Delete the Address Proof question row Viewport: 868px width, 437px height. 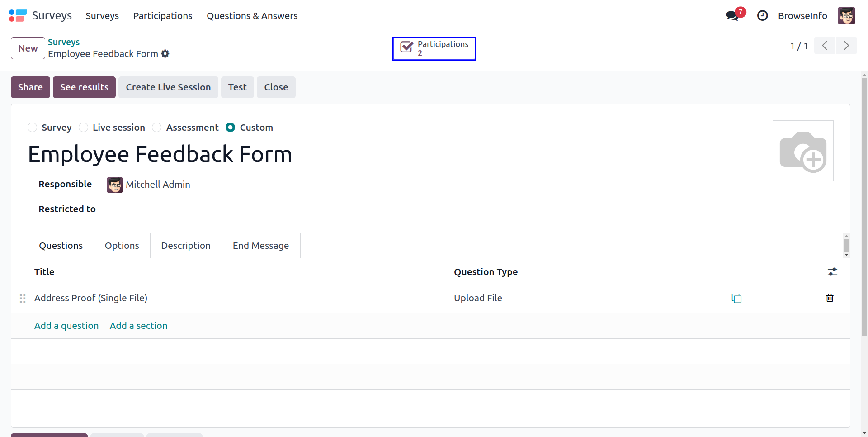click(830, 298)
